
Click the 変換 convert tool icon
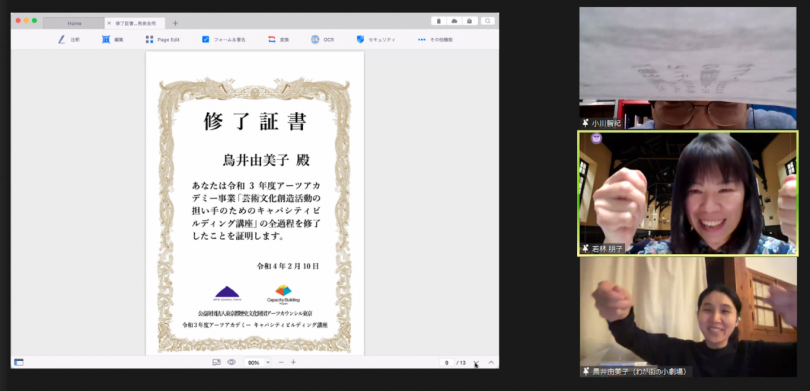pos(272,39)
